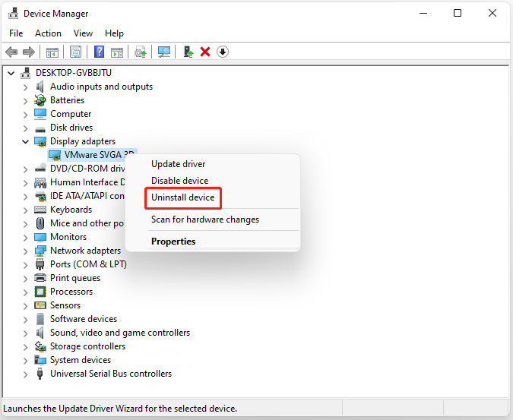Click the Disable device down-arrow icon
This screenshot has width=513, height=420.
point(223,52)
